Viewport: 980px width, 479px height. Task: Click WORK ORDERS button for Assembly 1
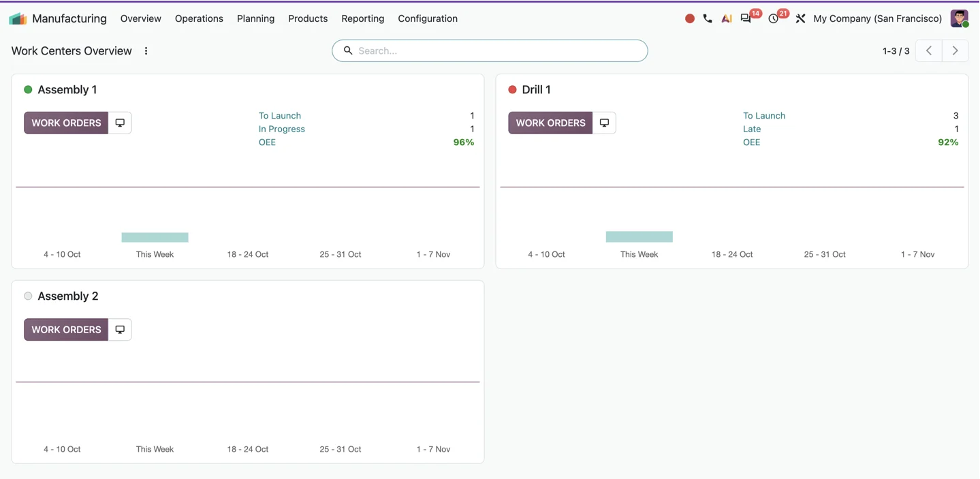tap(66, 123)
